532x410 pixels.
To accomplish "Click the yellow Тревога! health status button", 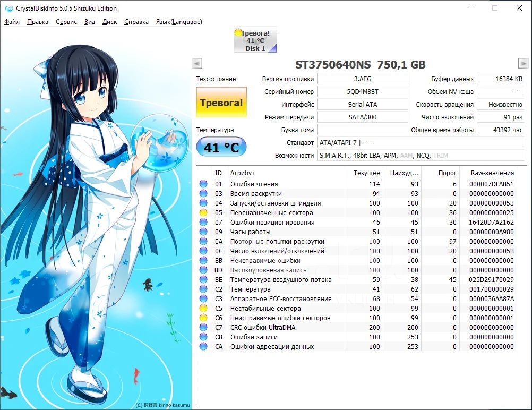I will (x=221, y=102).
